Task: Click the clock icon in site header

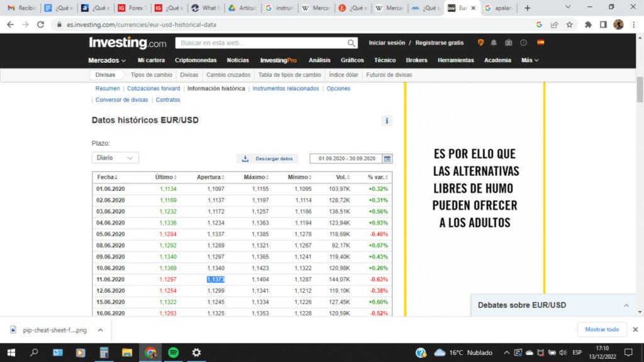Action: (523, 42)
